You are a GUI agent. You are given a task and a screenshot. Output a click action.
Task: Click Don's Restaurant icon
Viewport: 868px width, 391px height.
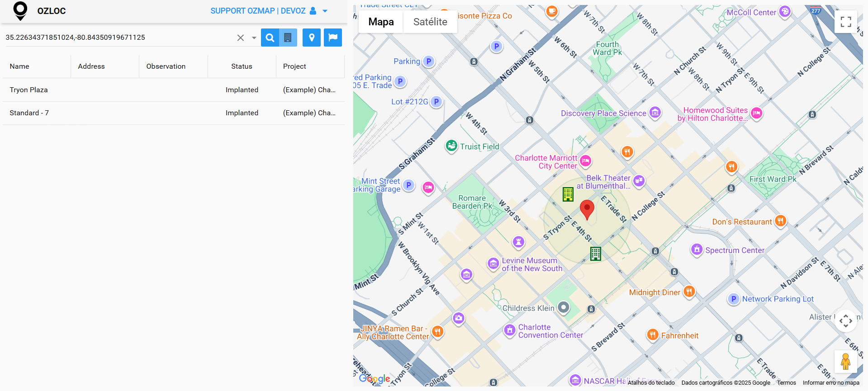pos(780,221)
